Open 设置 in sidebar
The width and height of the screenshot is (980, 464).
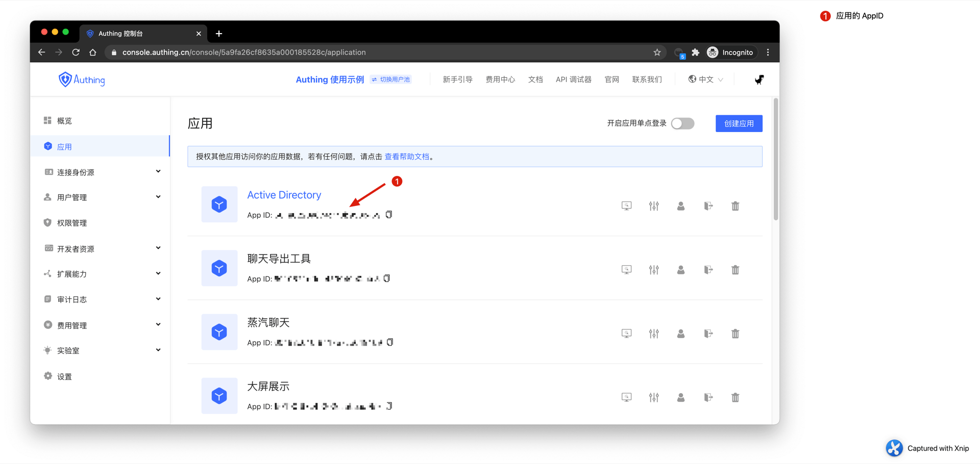[x=64, y=377]
